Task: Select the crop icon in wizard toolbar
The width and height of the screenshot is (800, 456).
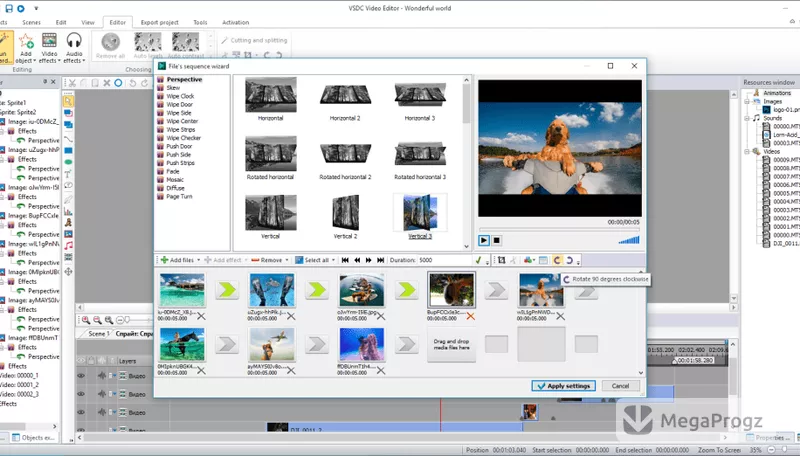Action: click(502, 260)
